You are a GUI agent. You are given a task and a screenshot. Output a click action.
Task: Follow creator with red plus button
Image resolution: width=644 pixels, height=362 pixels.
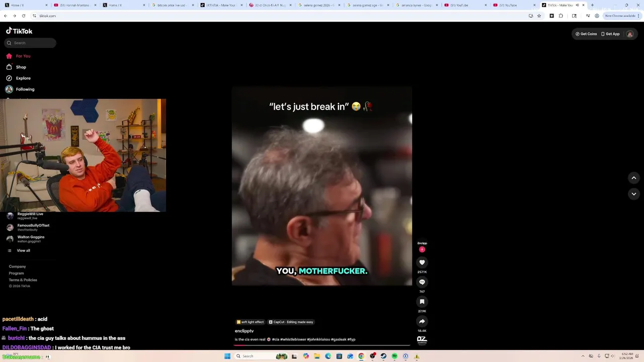(x=422, y=249)
